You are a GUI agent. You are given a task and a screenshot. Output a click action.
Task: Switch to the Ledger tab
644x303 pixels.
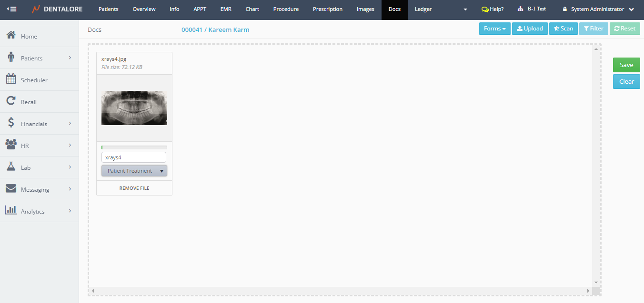tap(423, 9)
